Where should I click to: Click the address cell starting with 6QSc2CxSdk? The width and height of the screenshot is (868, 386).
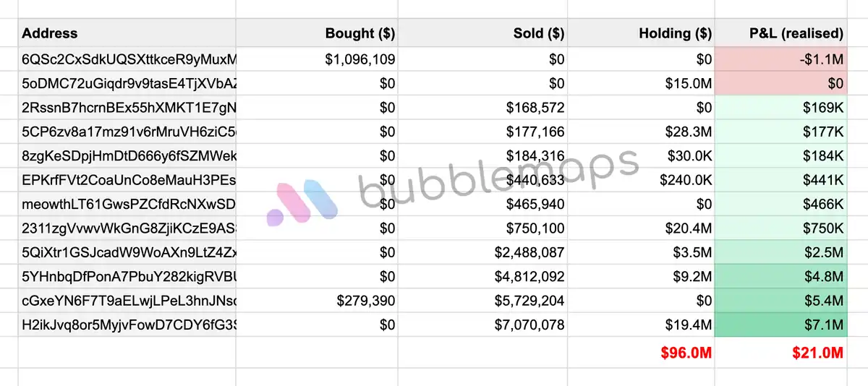(x=127, y=59)
